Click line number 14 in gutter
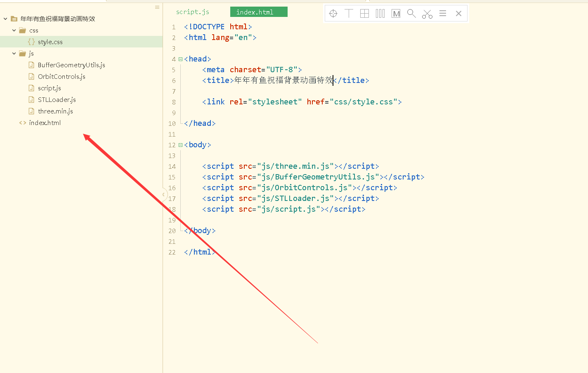 coord(172,167)
